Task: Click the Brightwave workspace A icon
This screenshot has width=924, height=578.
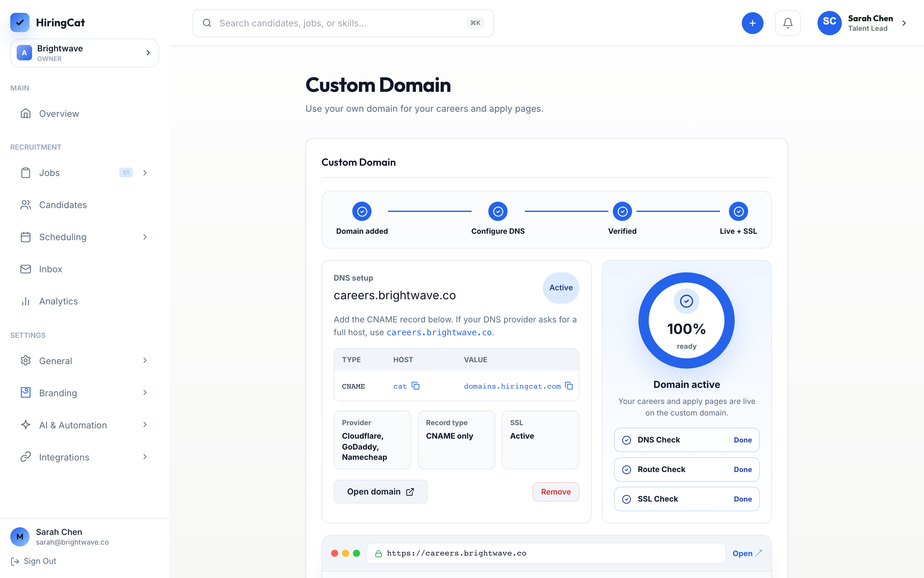Action: coord(24,53)
